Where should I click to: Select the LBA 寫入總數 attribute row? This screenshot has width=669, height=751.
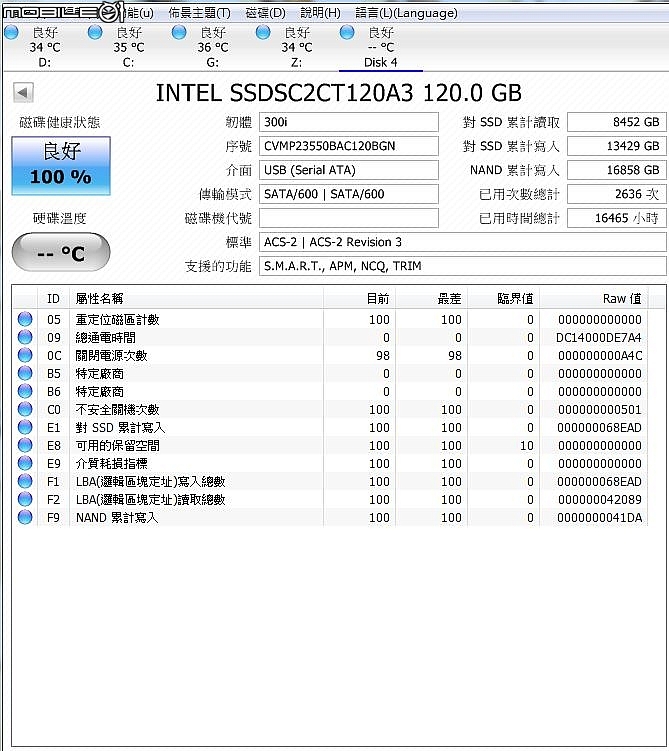coord(330,481)
